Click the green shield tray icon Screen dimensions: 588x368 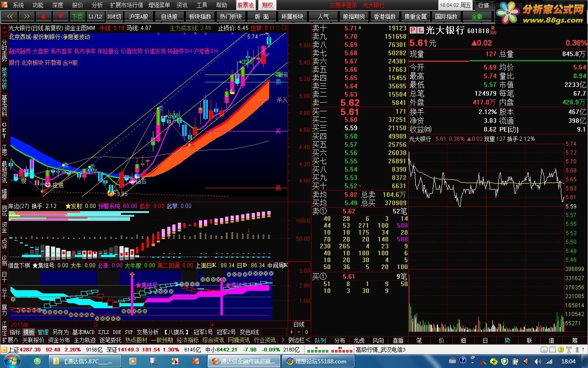[504, 362]
